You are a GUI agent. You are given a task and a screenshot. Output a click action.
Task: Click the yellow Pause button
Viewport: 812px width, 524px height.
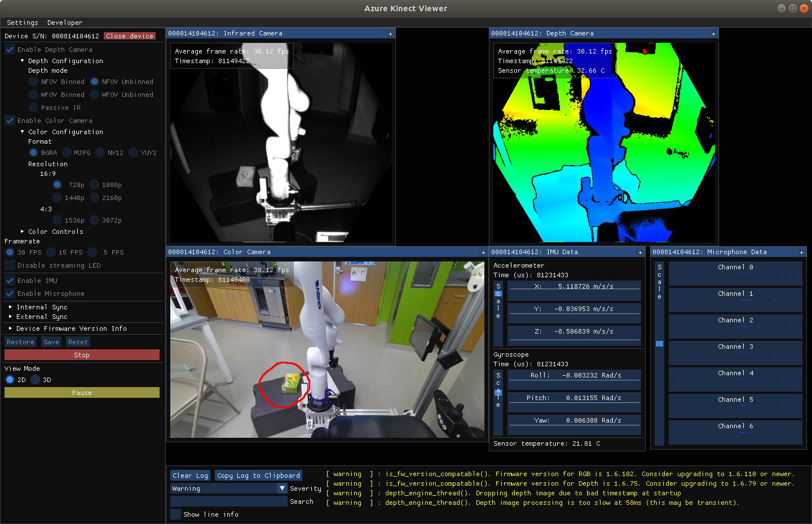pos(82,393)
